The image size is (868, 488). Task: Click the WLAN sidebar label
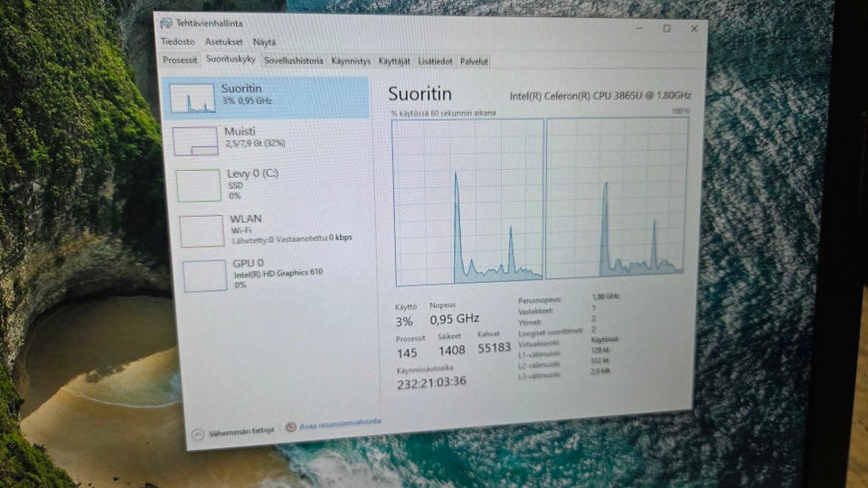[x=246, y=219]
